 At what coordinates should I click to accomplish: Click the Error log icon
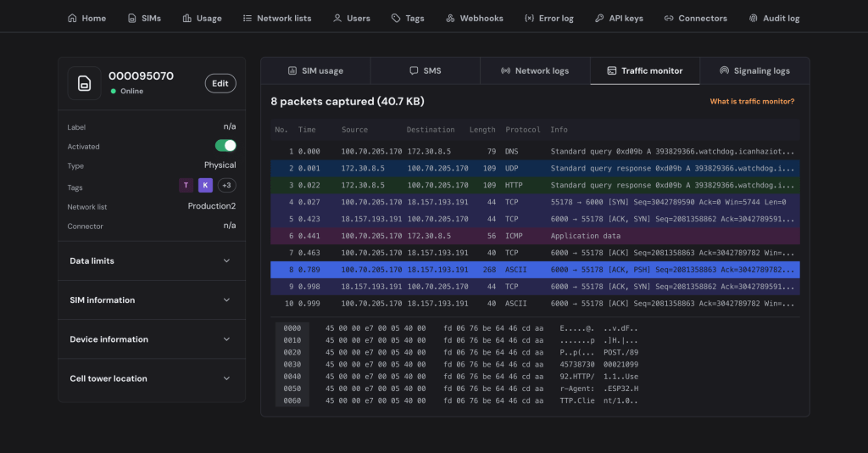click(529, 19)
